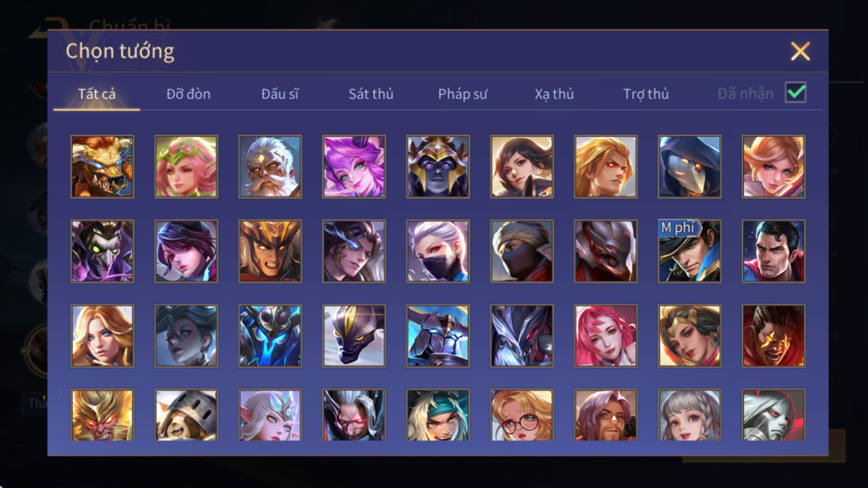Pick the white-bearded old man hero
The width and height of the screenshot is (868, 488).
tap(270, 167)
